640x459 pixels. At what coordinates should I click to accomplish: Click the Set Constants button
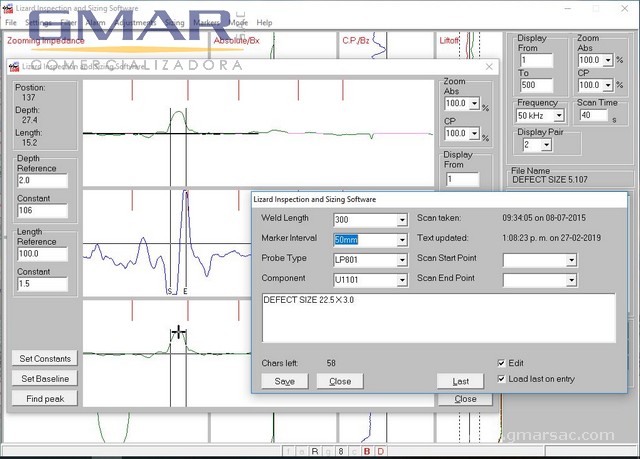(x=45, y=359)
